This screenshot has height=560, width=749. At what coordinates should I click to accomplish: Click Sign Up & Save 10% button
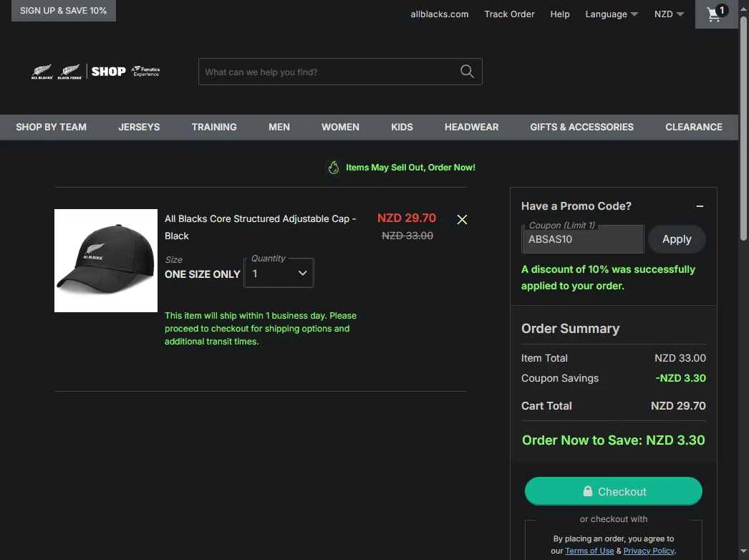click(64, 11)
